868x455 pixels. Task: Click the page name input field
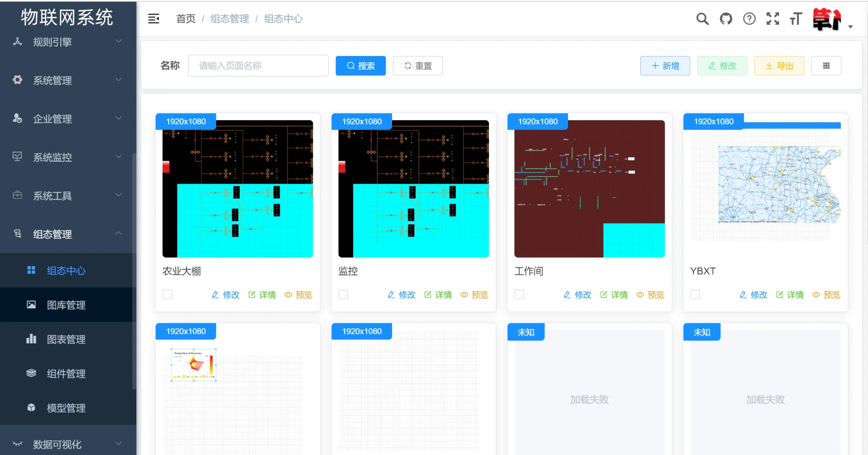tap(258, 65)
